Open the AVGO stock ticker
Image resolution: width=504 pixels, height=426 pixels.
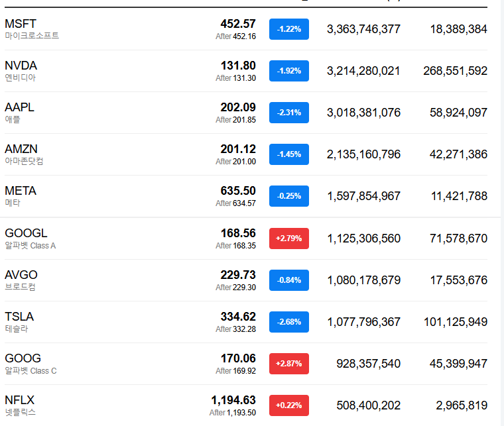click(21, 275)
